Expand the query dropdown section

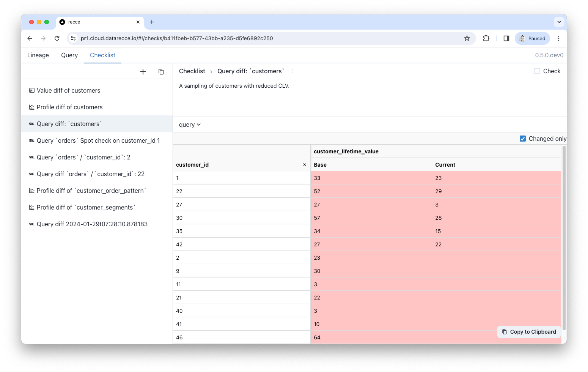click(190, 125)
